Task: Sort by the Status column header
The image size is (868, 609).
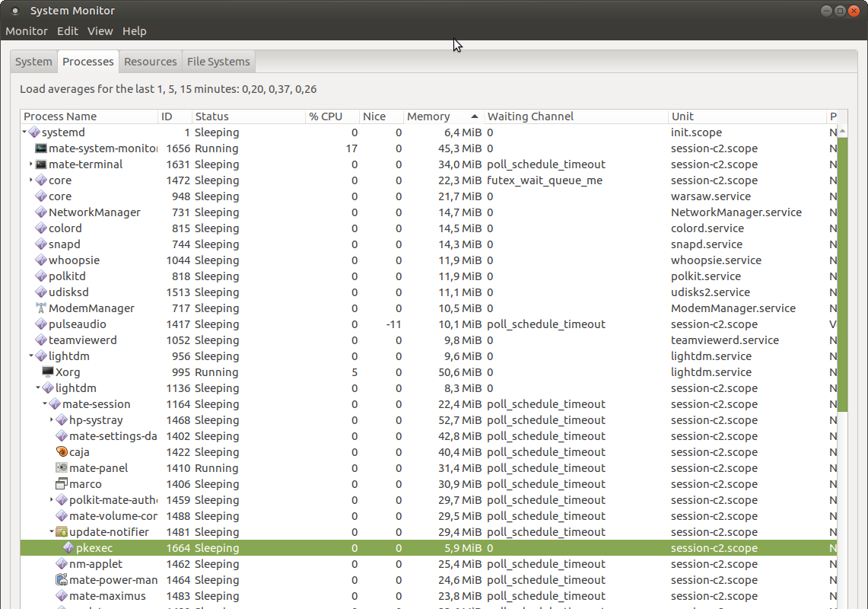Action: [249, 116]
